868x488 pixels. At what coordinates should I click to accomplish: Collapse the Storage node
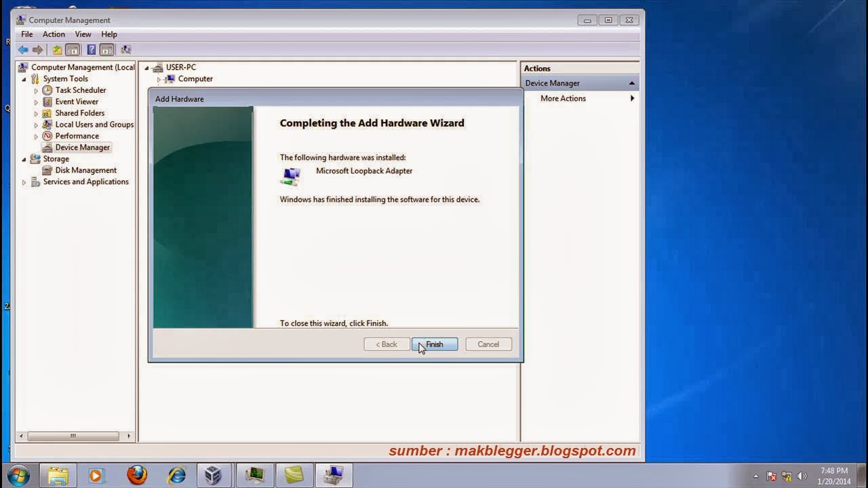pos(24,159)
